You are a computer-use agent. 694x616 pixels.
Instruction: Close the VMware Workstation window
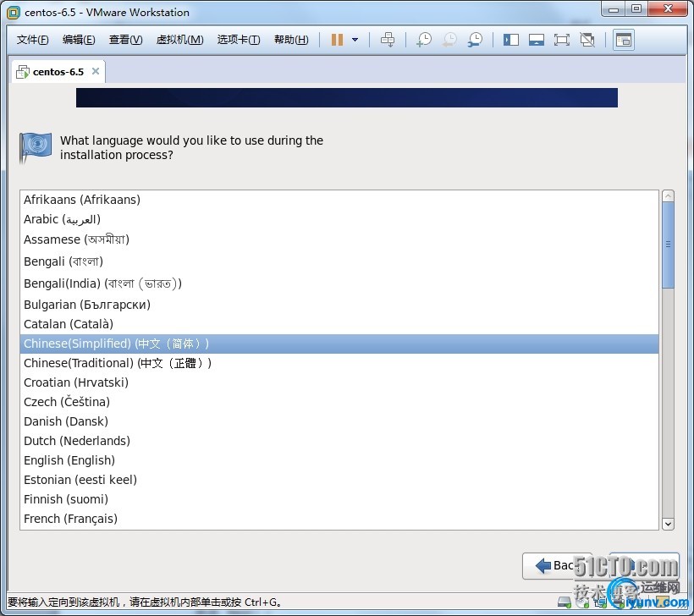(669, 10)
